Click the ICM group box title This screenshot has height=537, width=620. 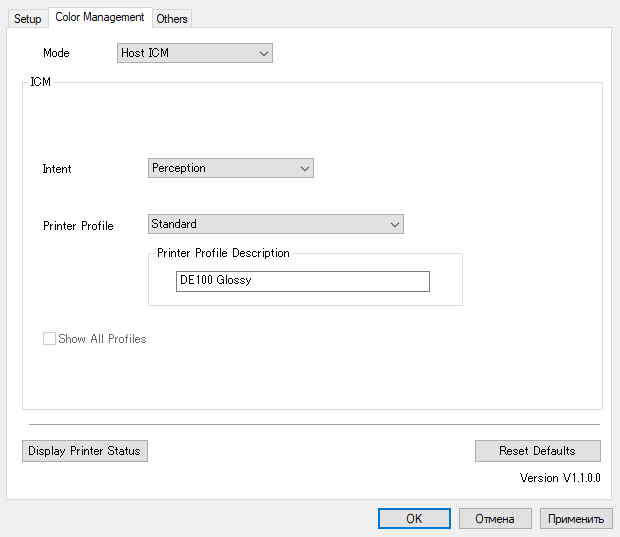42,83
